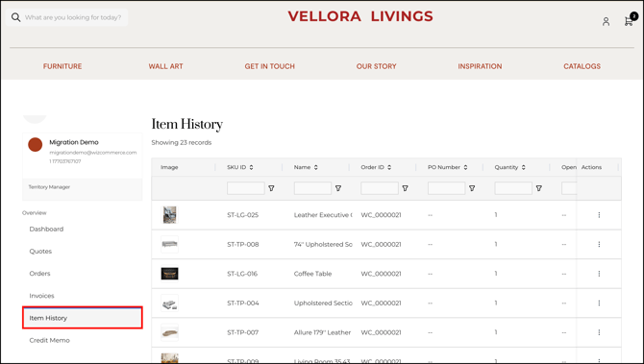Sort by Quantity column arrows

[524, 167]
